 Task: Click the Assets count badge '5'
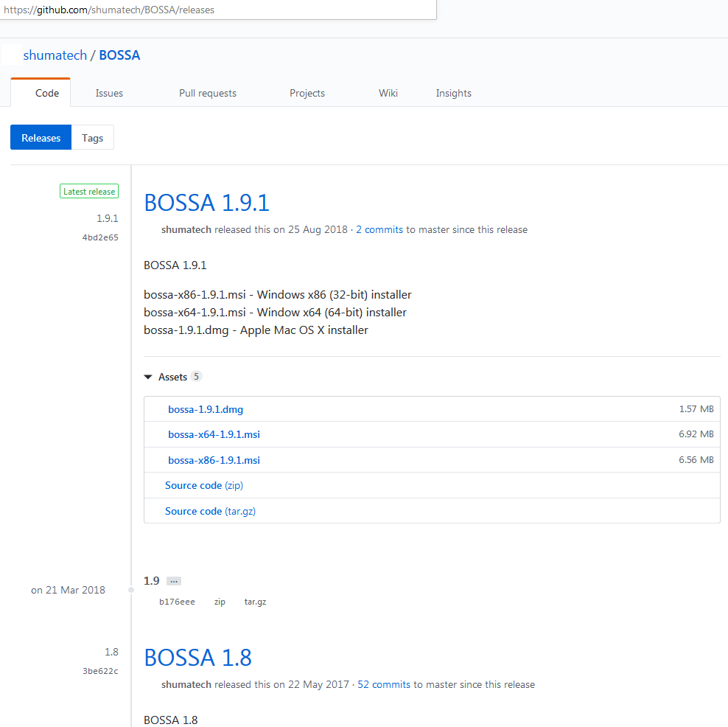point(197,376)
